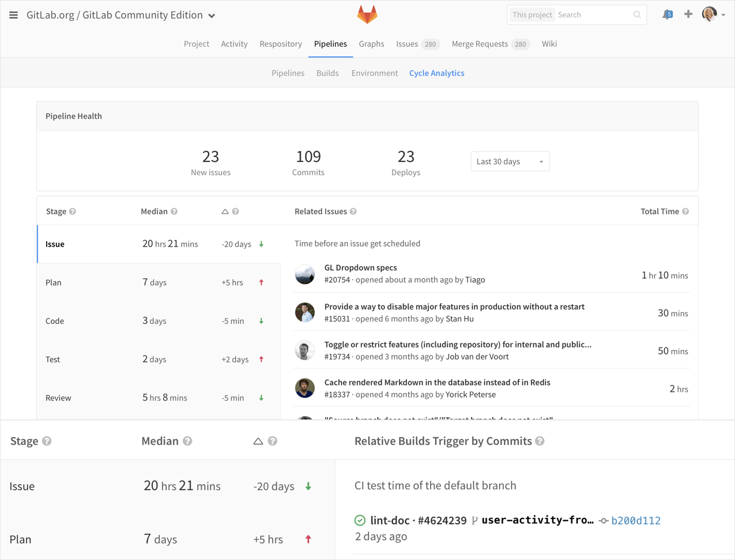Screen dimensions: 735x560
Task: Open the GL Dropdown specs issue
Action: point(360,267)
